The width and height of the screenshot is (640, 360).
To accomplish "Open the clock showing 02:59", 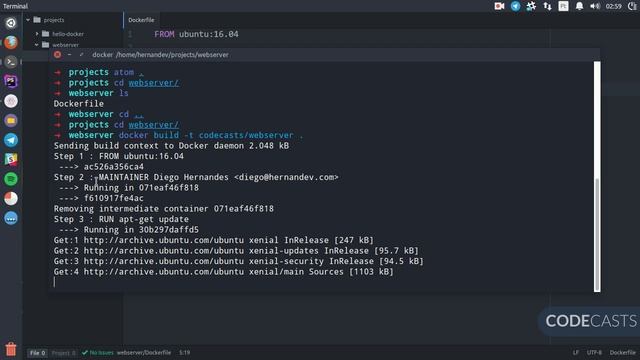I will 613,6.
